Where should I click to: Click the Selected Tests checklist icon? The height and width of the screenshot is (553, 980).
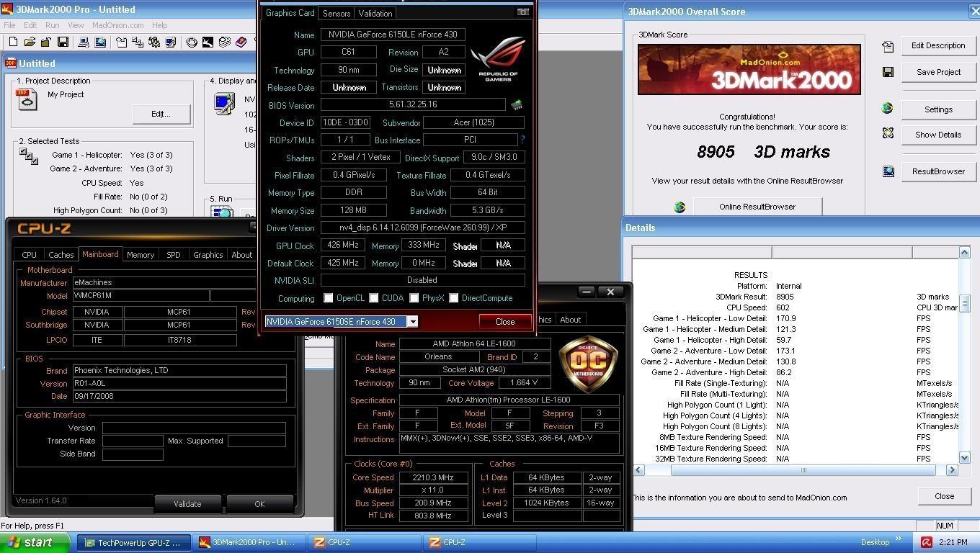(29, 156)
